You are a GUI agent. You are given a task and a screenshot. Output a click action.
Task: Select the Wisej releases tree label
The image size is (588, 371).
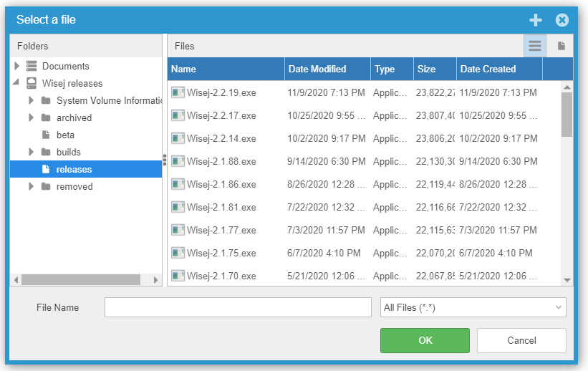click(x=72, y=83)
